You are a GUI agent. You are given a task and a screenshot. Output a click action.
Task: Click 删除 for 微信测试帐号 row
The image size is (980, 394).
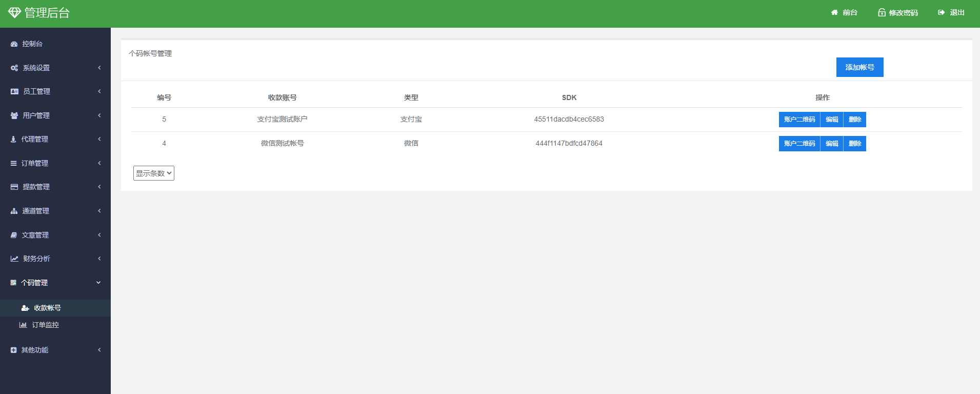point(855,144)
